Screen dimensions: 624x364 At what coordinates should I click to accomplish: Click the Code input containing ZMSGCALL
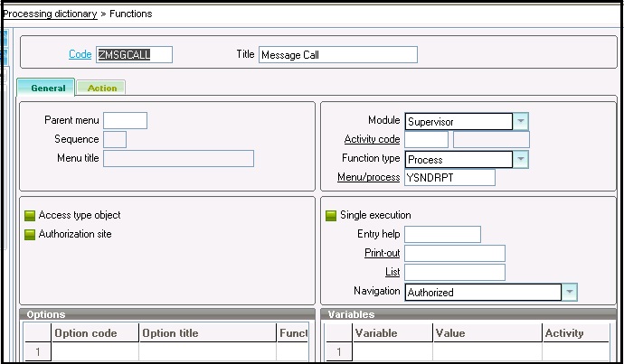pos(134,55)
